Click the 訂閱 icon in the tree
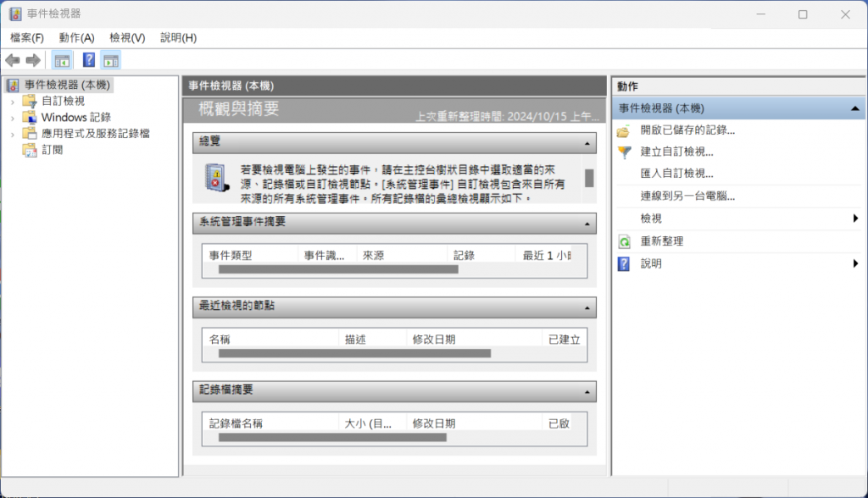Screen dimensions: 868x498 [30, 150]
